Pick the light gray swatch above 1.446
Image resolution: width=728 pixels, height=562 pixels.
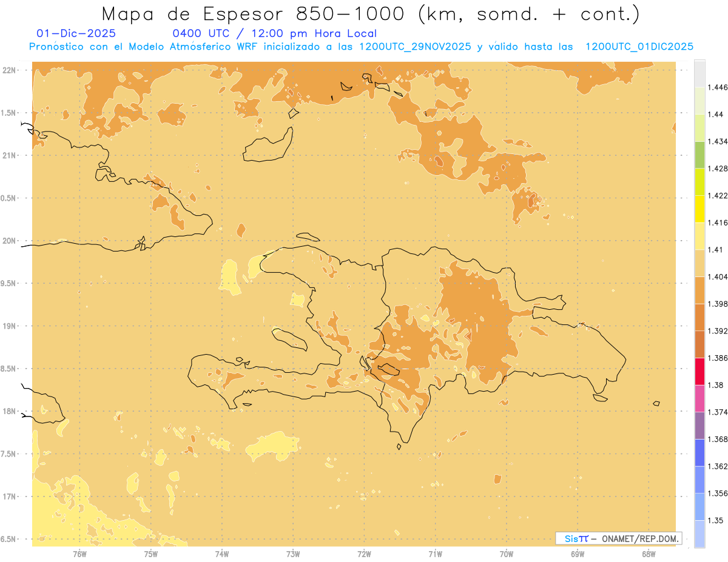[x=699, y=73]
